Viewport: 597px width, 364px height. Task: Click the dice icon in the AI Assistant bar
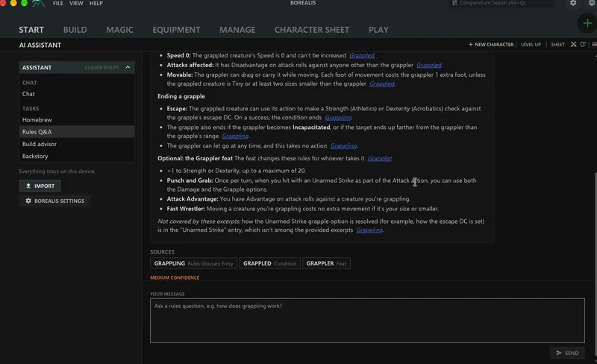583,45
